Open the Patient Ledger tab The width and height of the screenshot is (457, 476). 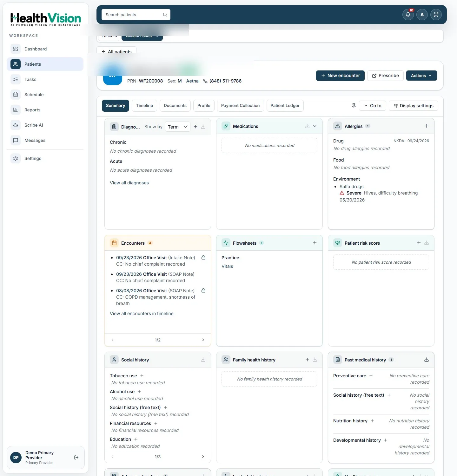pos(285,106)
